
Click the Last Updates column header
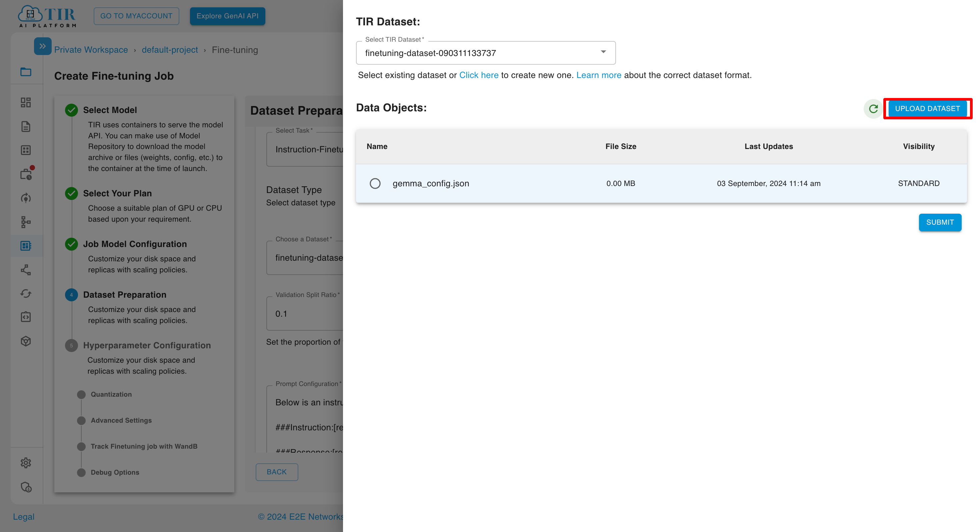768,147
